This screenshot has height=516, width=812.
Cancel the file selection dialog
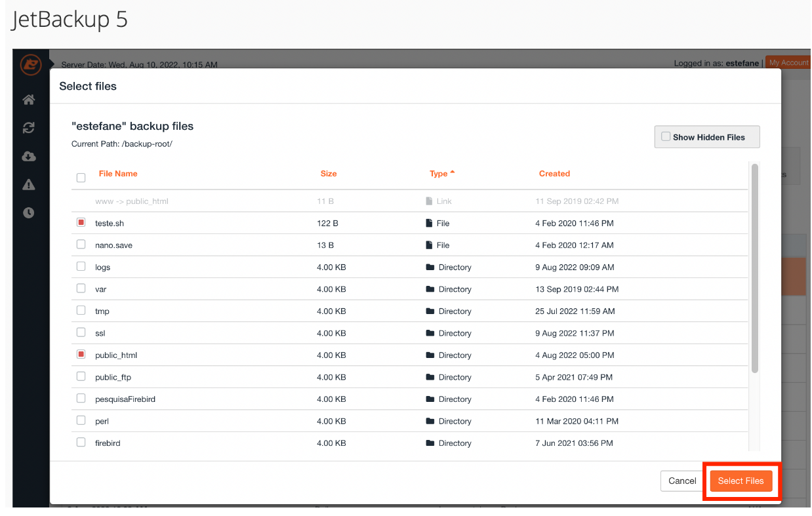point(682,481)
